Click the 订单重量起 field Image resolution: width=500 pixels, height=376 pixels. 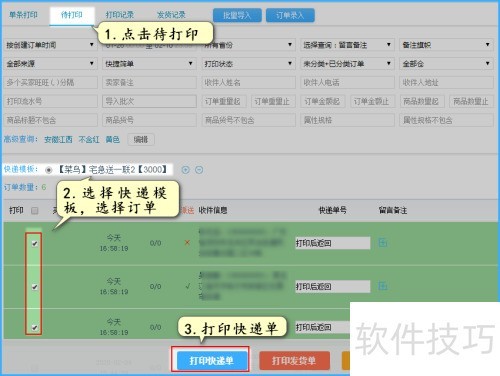pos(224,101)
